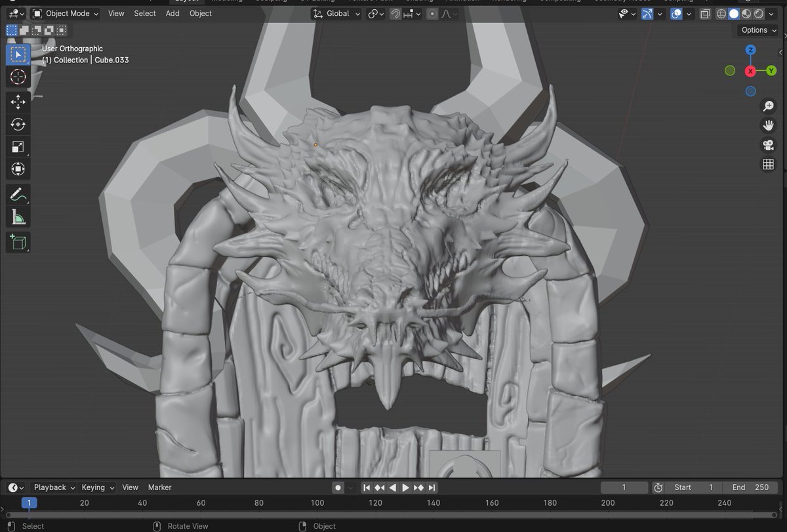Screen dimensions: 787x532
Task: Click the zoom magnifier viewport icon
Action: [768, 106]
